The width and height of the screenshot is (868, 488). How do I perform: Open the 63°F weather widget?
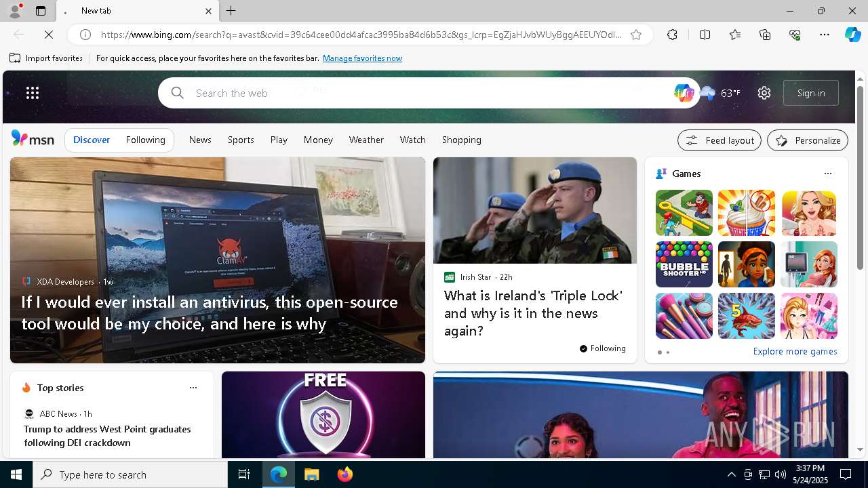click(x=720, y=93)
